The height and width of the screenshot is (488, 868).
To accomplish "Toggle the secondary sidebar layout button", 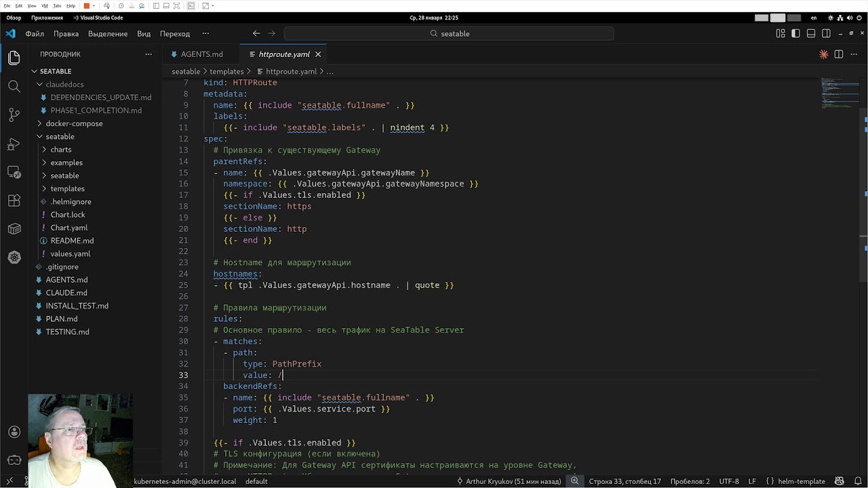I will coord(826,33).
